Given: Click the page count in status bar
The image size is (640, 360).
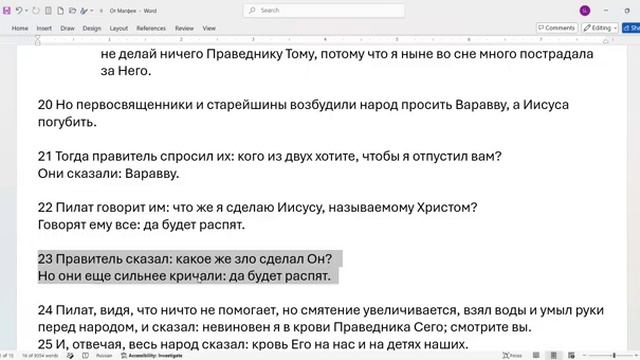Looking at the screenshot, I should click(x=7, y=356).
